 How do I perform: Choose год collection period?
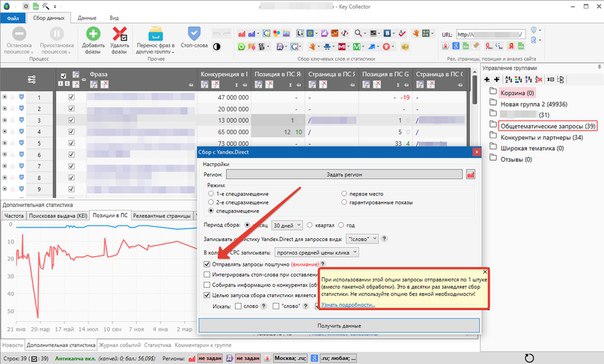click(341, 225)
